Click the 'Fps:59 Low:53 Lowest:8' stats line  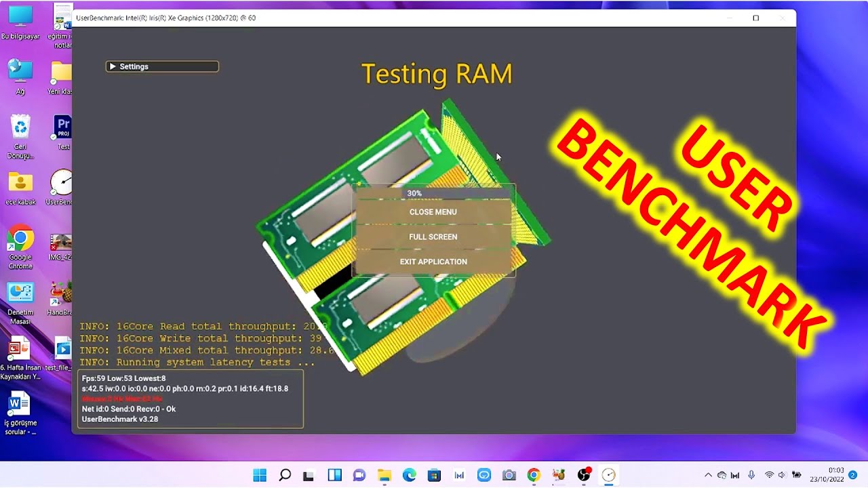click(123, 378)
